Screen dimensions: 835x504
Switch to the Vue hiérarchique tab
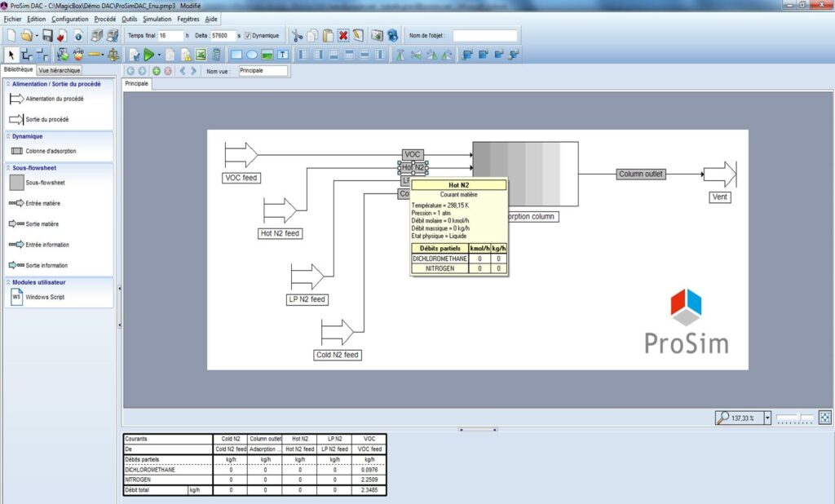(x=59, y=70)
